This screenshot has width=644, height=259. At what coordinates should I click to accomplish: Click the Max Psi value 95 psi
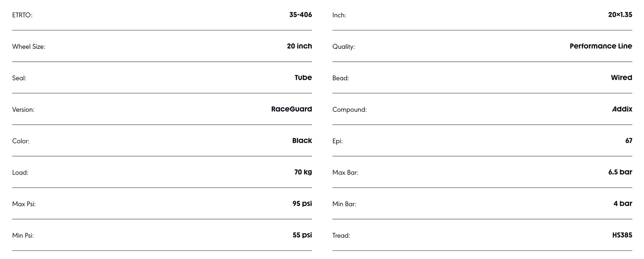click(x=302, y=204)
